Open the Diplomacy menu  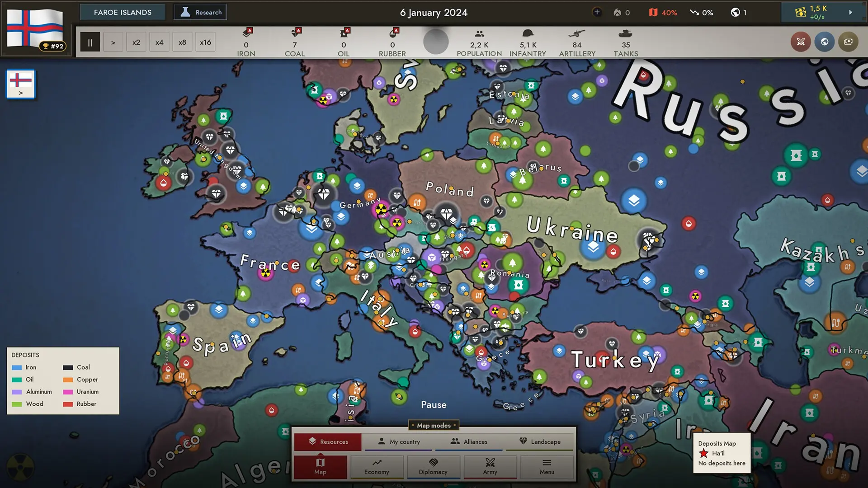pyautogui.click(x=433, y=466)
